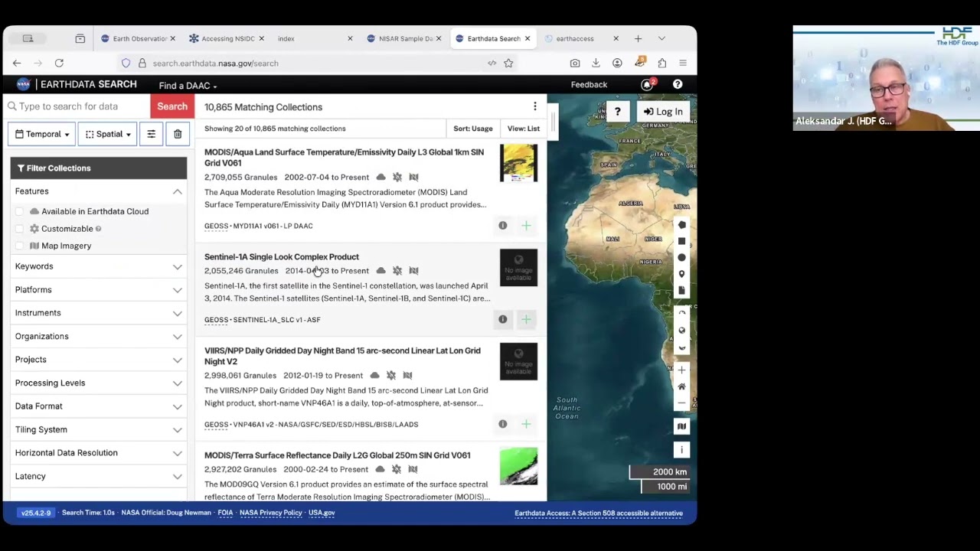Open the map legend info button
The height and width of the screenshot is (551, 980).
(x=681, y=450)
